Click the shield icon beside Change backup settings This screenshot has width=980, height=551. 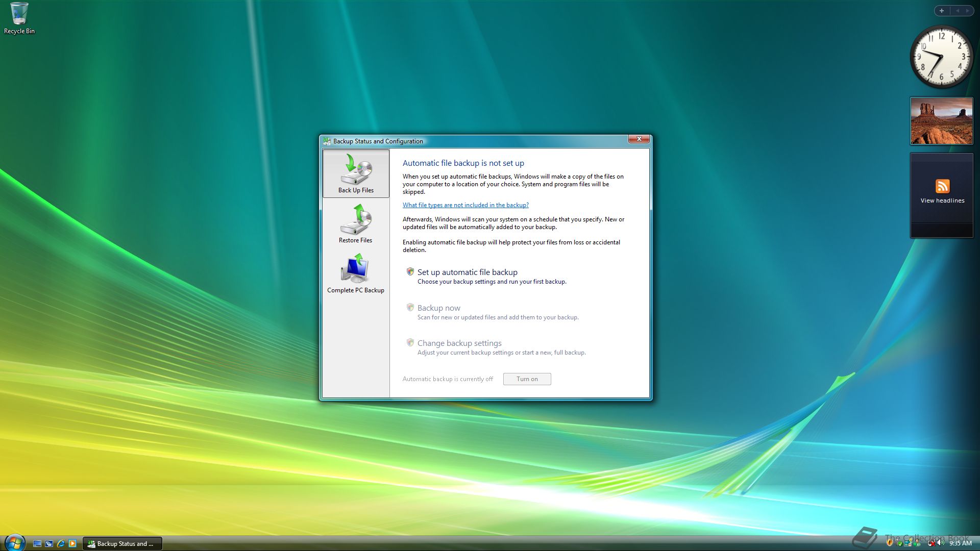pyautogui.click(x=410, y=342)
